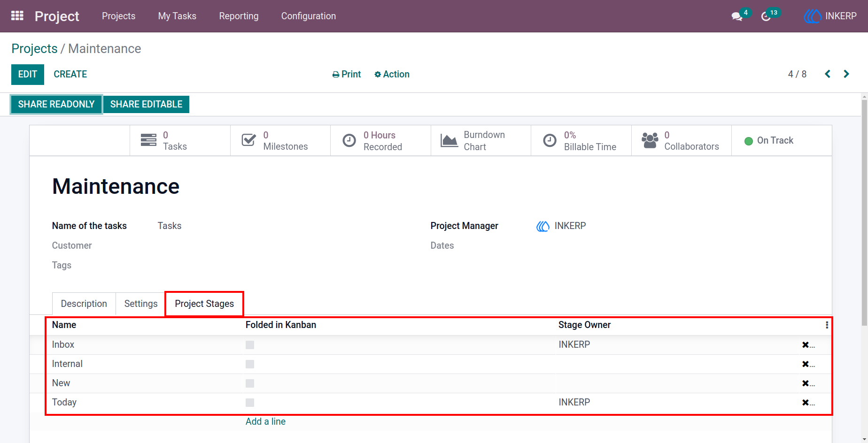Open the Milestones stat button

coord(280,140)
